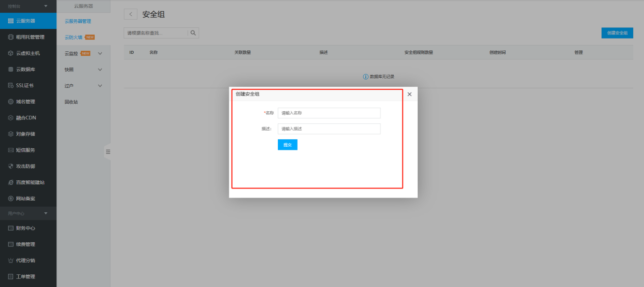Collapse the 控制台 section dropdown
Screen dimensions: 644x287
click(46, 6)
